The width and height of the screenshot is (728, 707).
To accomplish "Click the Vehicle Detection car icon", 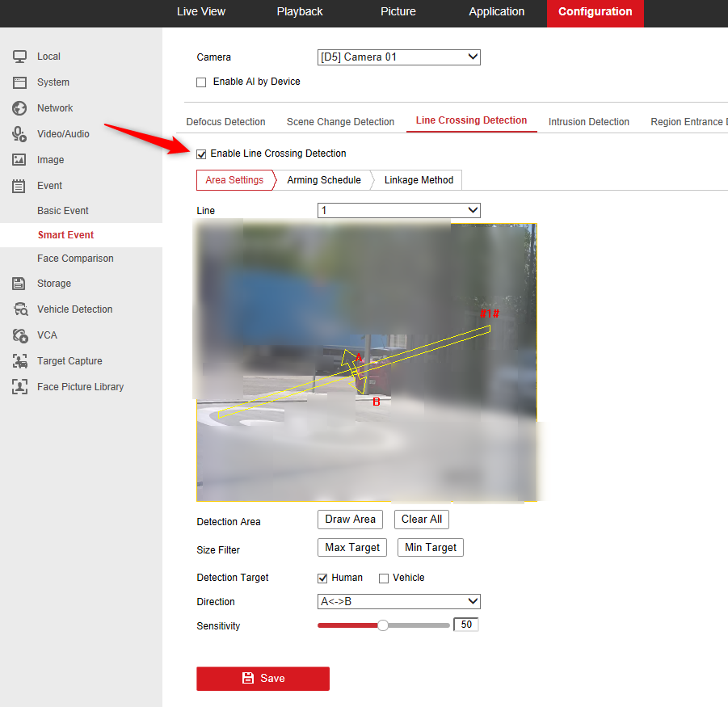I will pyautogui.click(x=20, y=309).
